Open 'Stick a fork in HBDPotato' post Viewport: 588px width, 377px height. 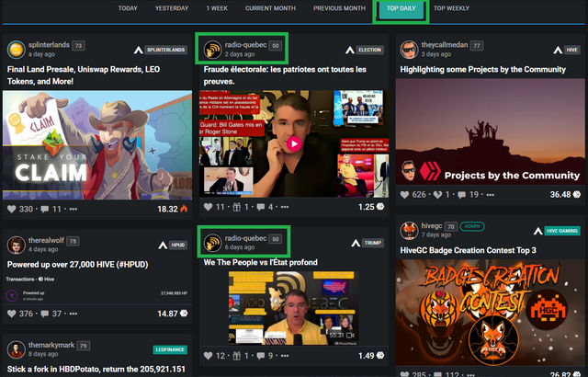(x=96, y=370)
